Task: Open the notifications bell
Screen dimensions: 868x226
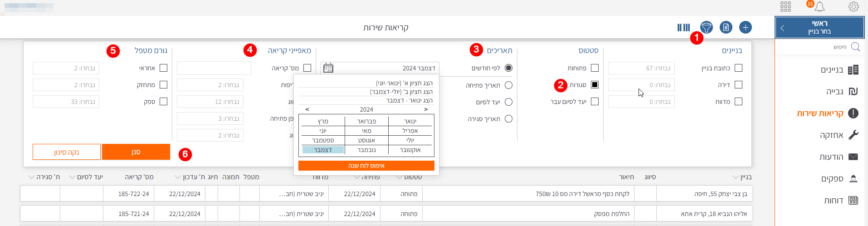Action: 819,7
